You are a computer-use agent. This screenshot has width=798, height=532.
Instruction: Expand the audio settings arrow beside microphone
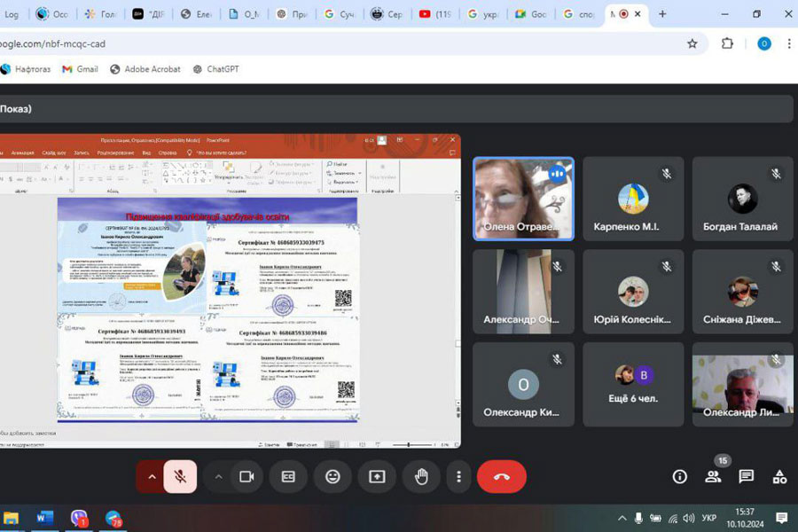152,477
